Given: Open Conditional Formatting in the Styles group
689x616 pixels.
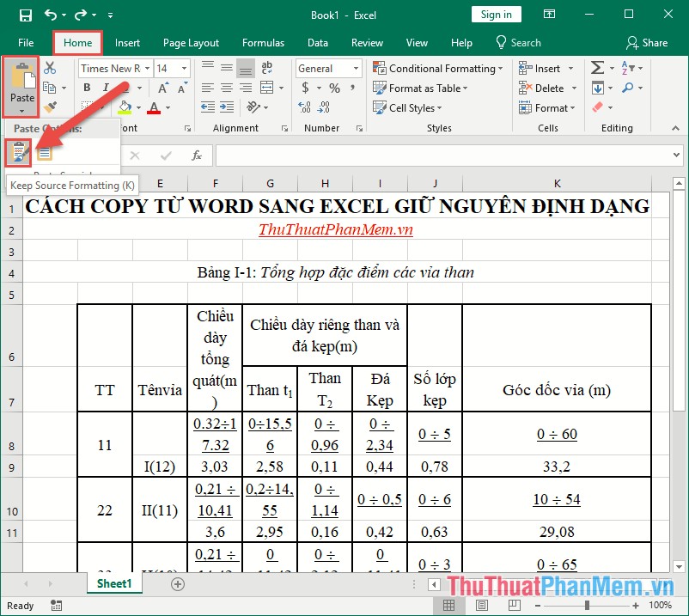Looking at the screenshot, I should click(438, 68).
